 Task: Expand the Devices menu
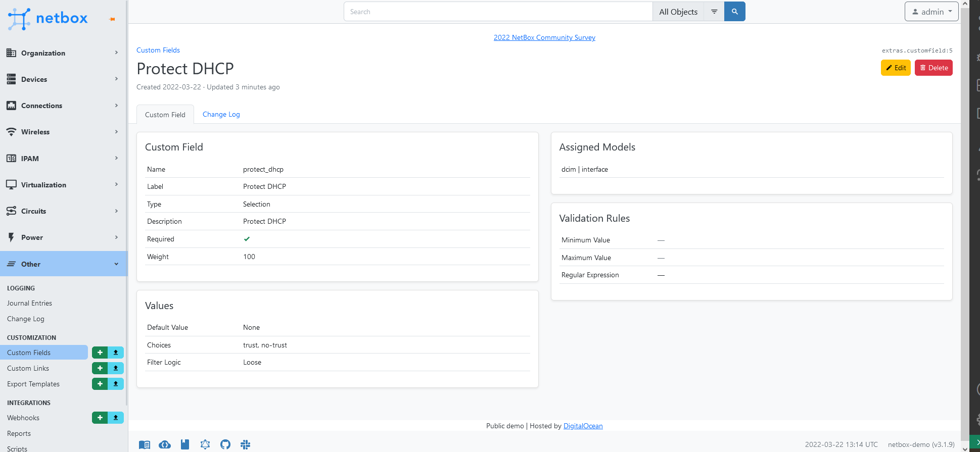tap(63, 79)
